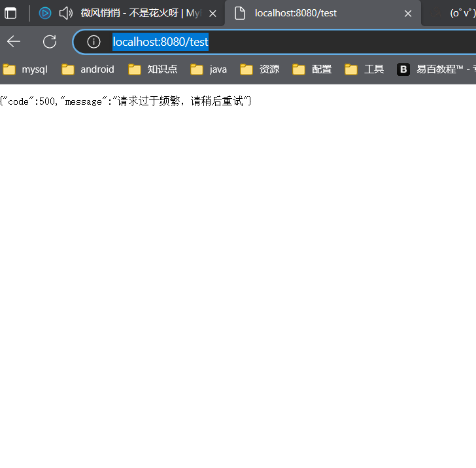Open the 资源 bookmark folder
The width and height of the screenshot is (476, 468).
(x=260, y=69)
